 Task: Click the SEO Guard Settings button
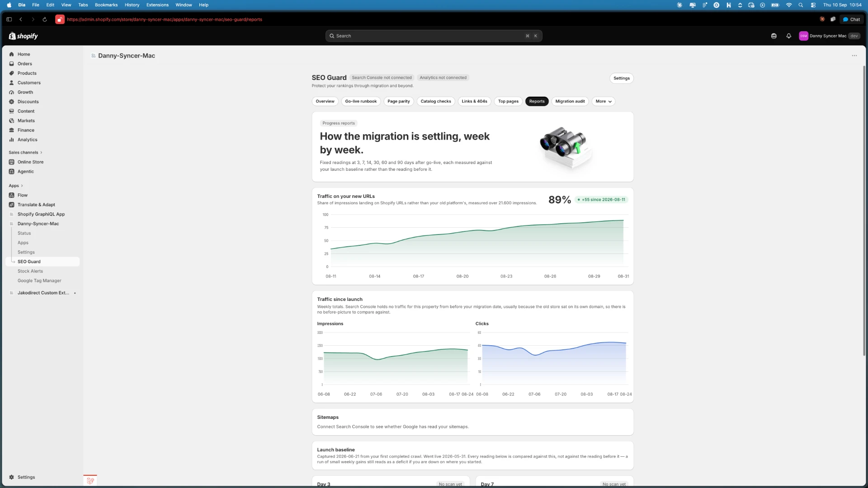[x=622, y=78]
